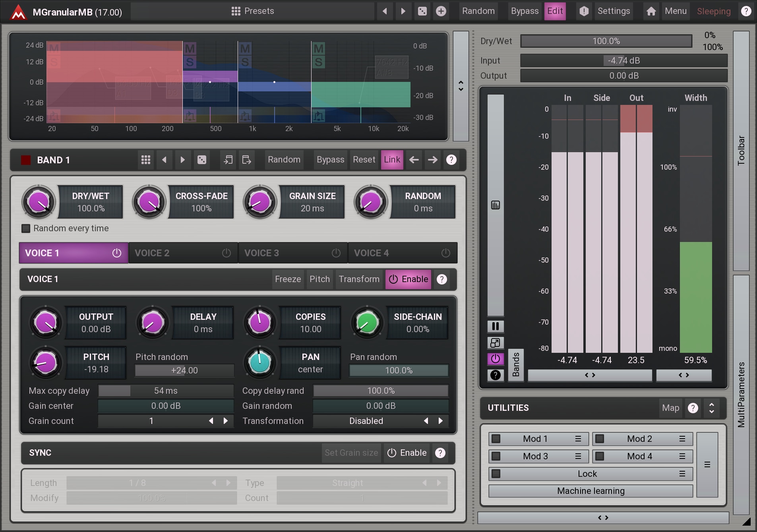Select next Transformation option with right arrow
Screen dimensions: 757x532
[x=440, y=421]
